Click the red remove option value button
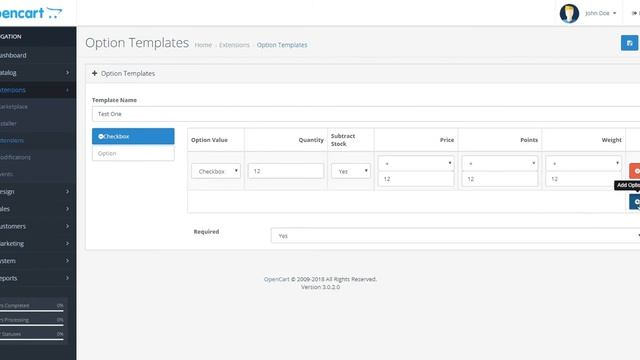This screenshot has width=640, height=360. click(x=635, y=171)
